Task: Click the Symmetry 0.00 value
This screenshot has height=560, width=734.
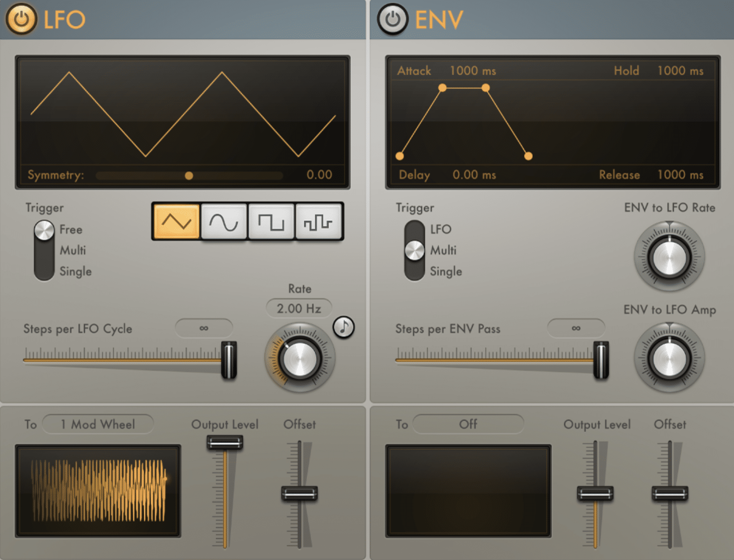Action: click(319, 175)
